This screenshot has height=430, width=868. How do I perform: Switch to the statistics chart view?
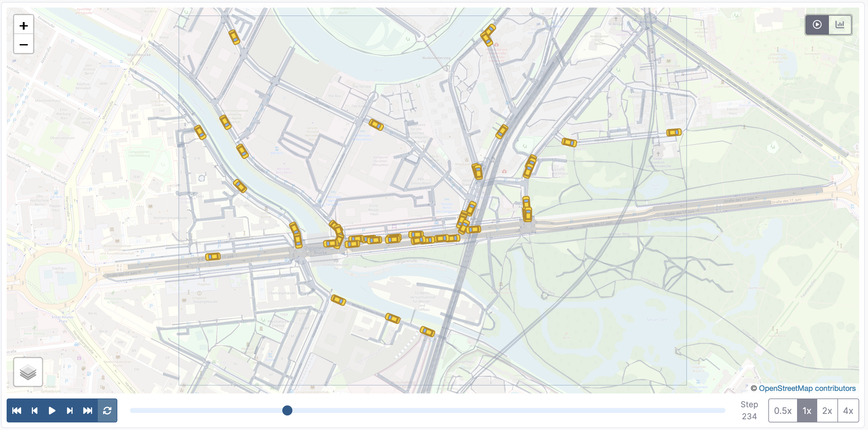click(x=840, y=25)
